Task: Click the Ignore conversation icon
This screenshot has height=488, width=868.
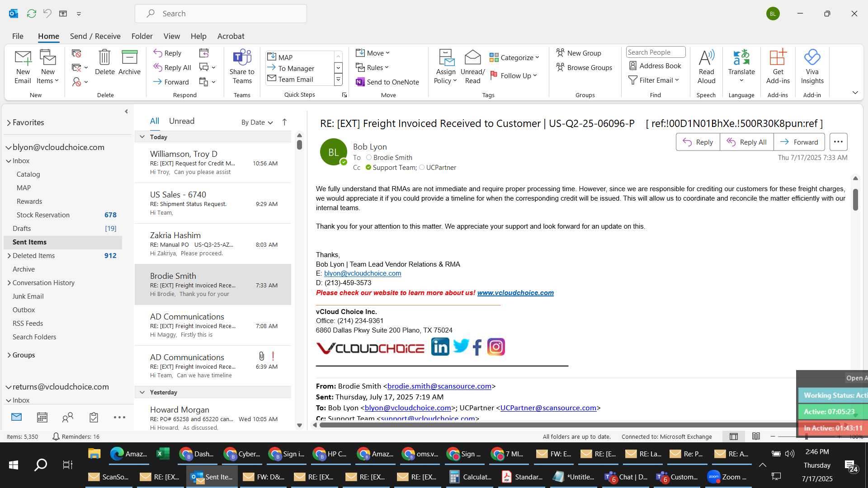Action: pyautogui.click(x=76, y=53)
